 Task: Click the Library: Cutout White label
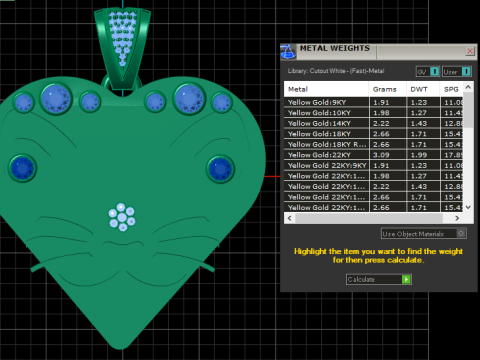[x=336, y=71]
